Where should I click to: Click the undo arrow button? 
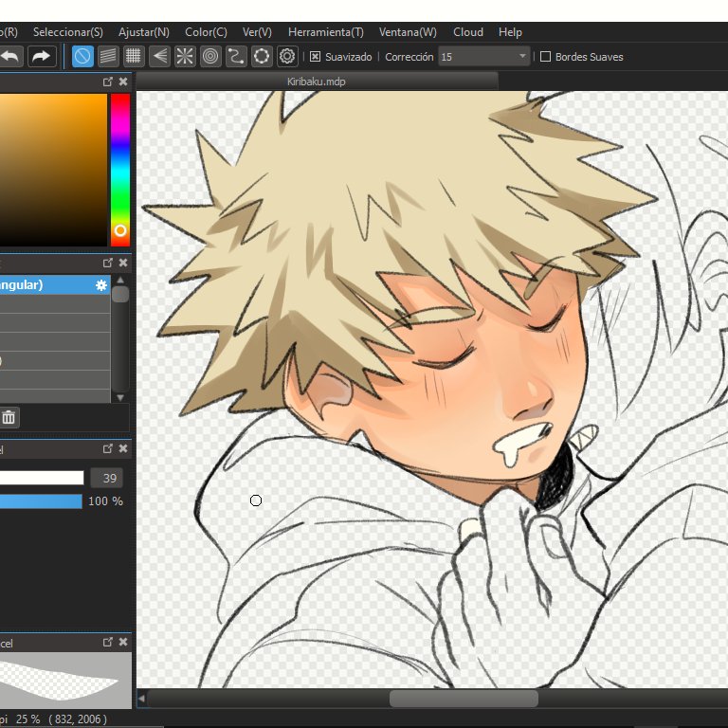click(x=10, y=57)
